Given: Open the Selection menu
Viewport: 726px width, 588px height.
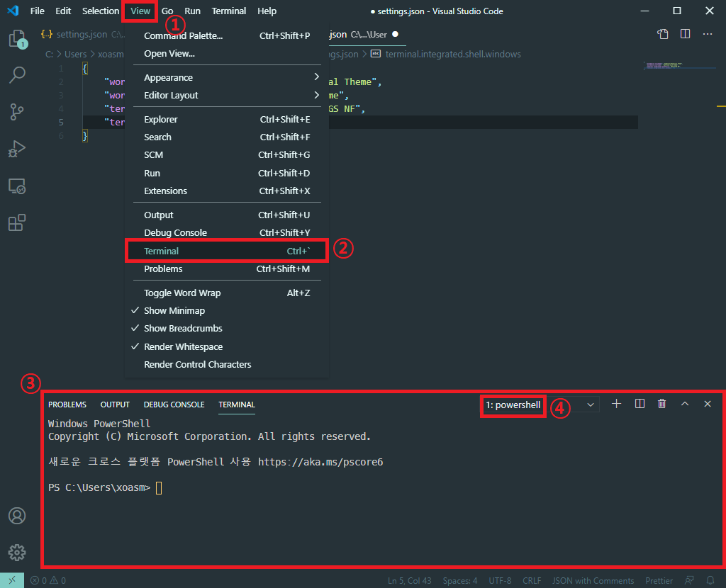Looking at the screenshot, I should (x=101, y=11).
